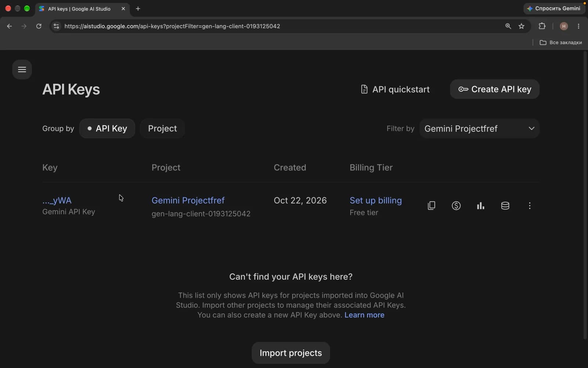
Task: Open the browser extensions puzzle icon
Action: pyautogui.click(x=542, y=26)
